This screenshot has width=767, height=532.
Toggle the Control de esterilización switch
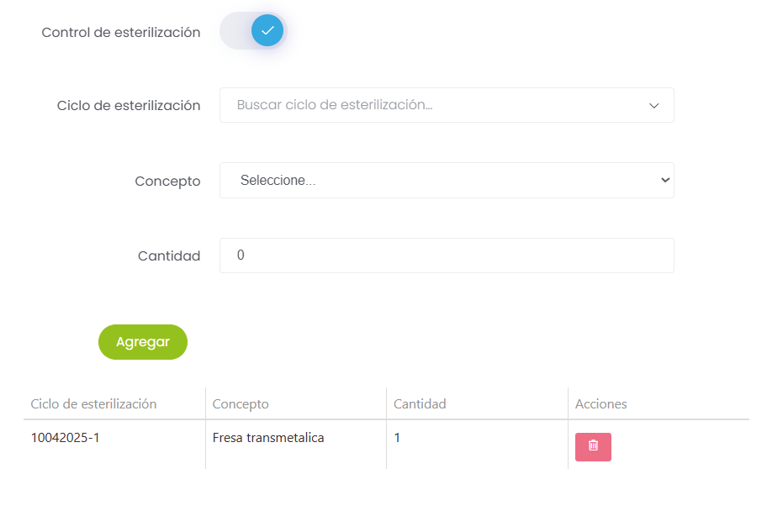tap(253, 31)
